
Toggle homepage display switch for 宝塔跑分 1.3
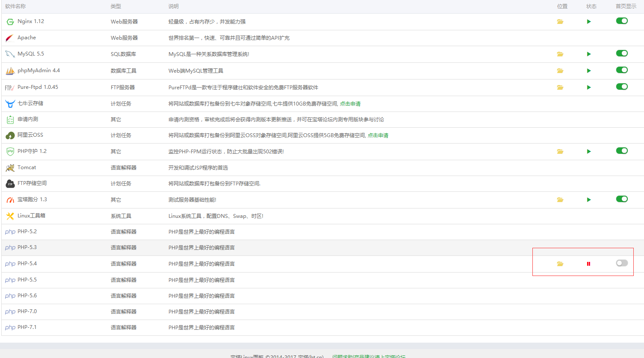pos(622,199)
